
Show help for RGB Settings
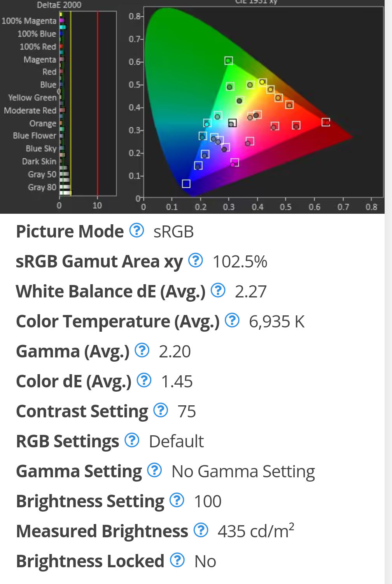132,440
